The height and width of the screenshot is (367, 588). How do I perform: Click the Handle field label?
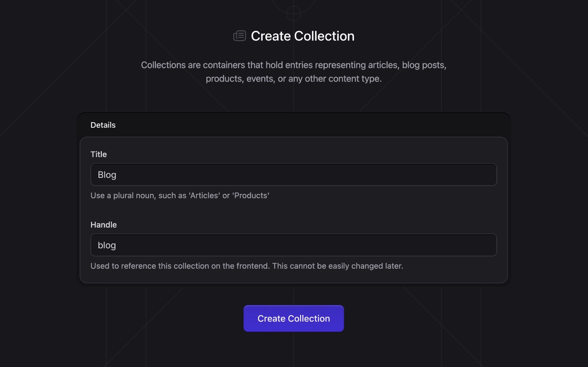[x=103, y=224]
